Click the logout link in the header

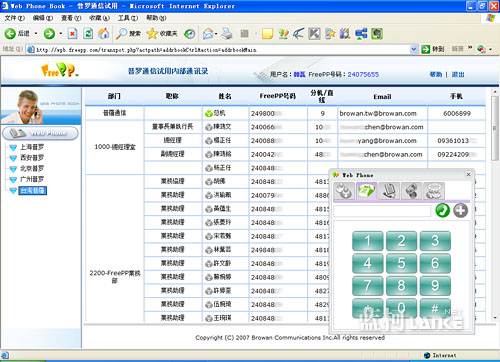tap(458, 74)
